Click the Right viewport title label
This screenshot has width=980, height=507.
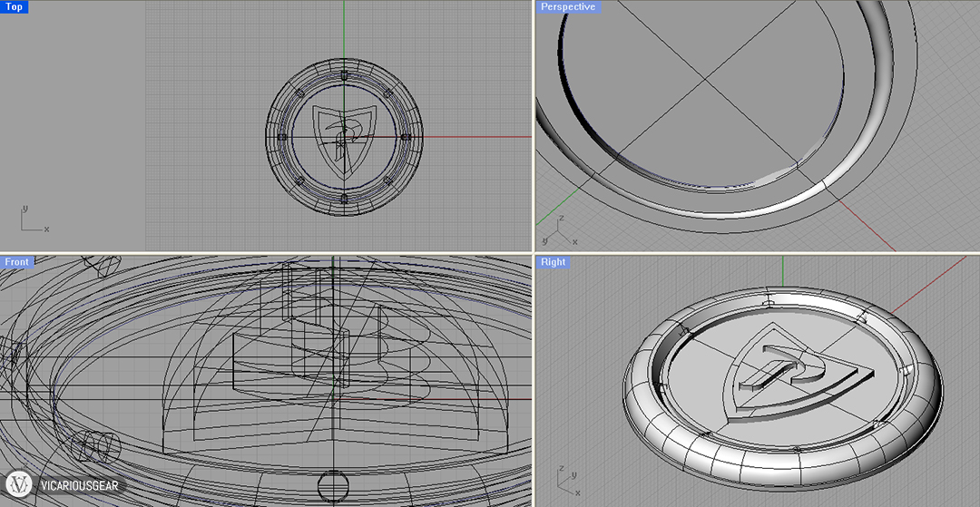pyautogui.click(x=553, y=262)
